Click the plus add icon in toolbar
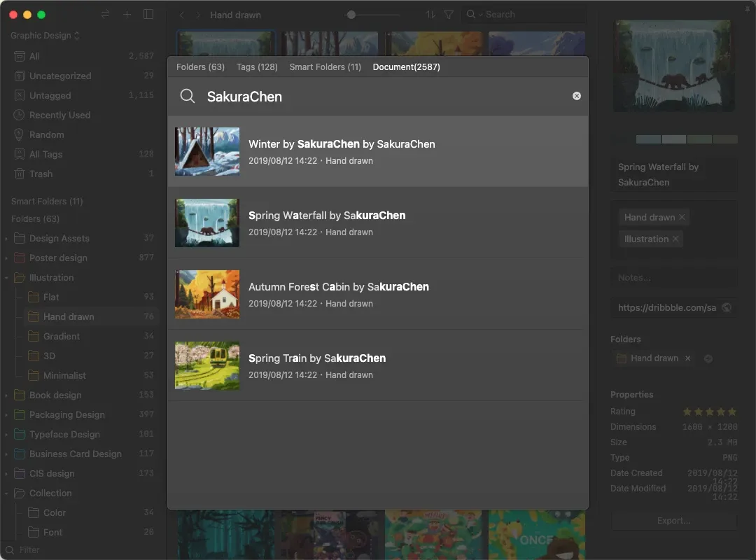The height and width of the screenshot is (560, 756). [127, 15]
